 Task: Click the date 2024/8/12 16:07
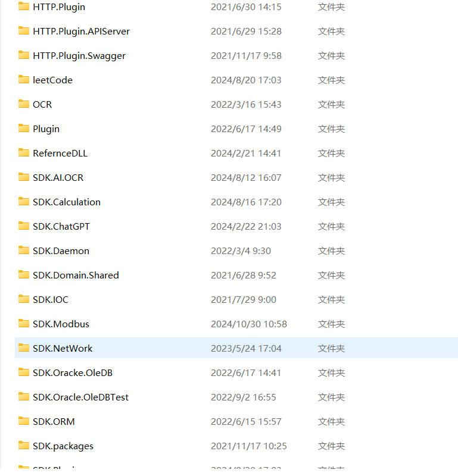[x=246, y=177]
